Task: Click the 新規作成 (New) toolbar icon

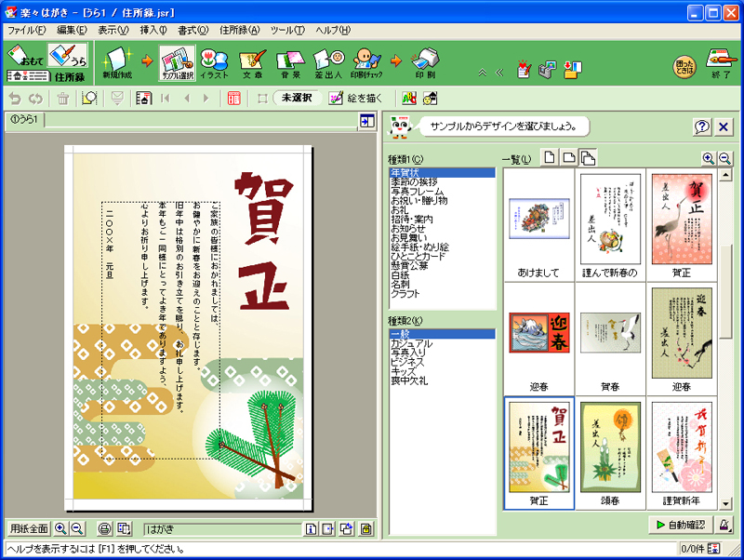Action: pos(118,61)
